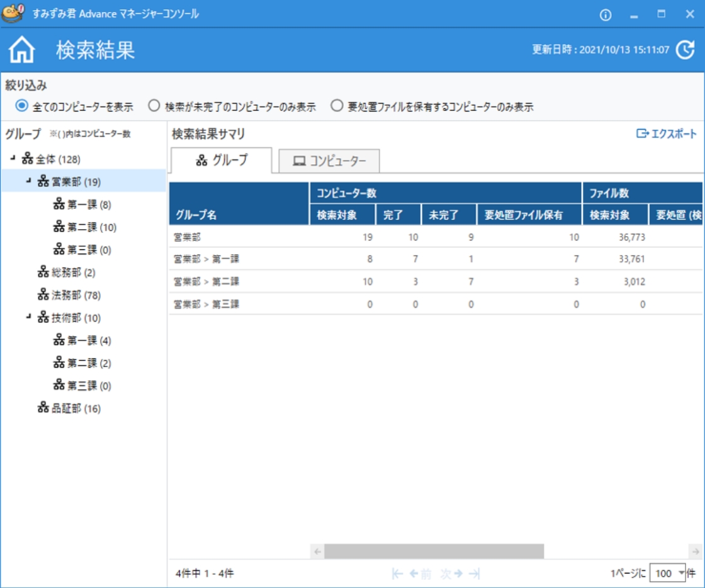Click group icon next to 法務部 (78)
The image size is (705, 588).
point(43,295)
